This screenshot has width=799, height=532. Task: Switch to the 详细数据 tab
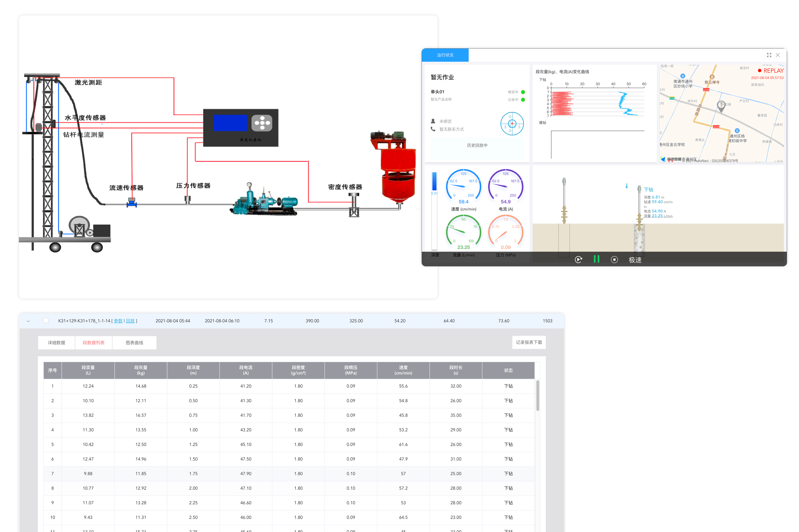tap(56, 343)
